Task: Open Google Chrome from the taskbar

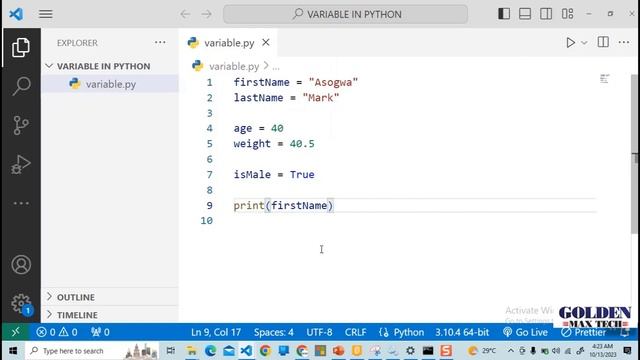Action: point(265,351)
